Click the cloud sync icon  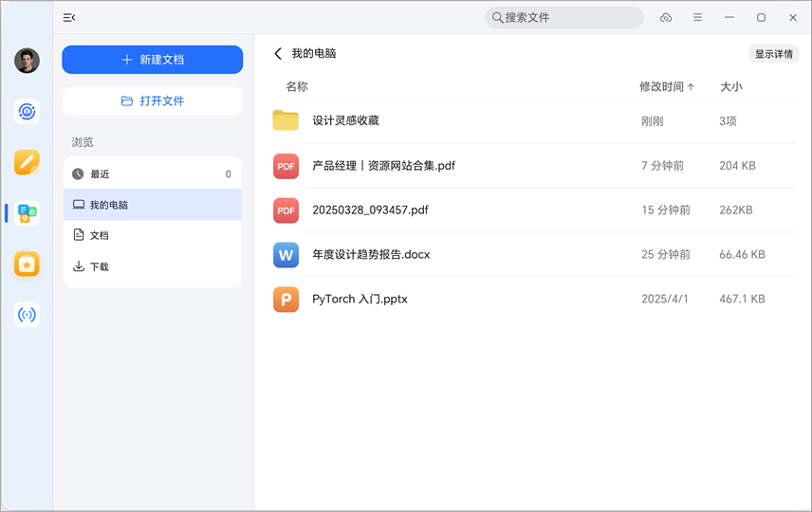point(666,18)
